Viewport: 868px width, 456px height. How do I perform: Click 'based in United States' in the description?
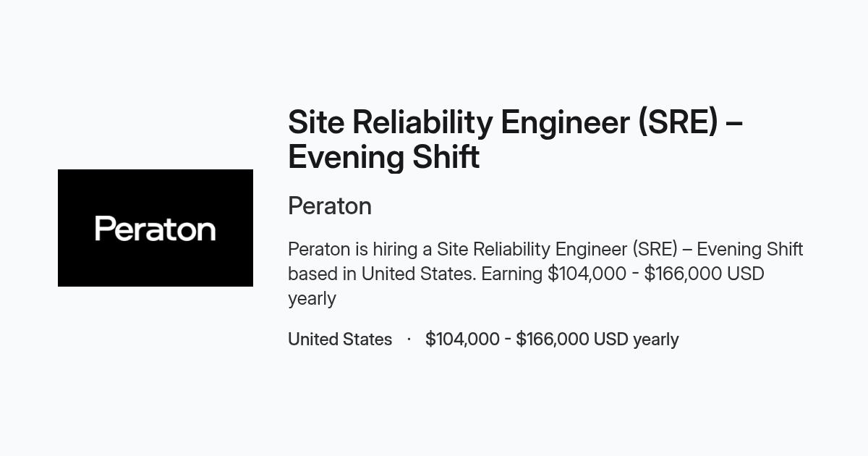click(381, 274)
